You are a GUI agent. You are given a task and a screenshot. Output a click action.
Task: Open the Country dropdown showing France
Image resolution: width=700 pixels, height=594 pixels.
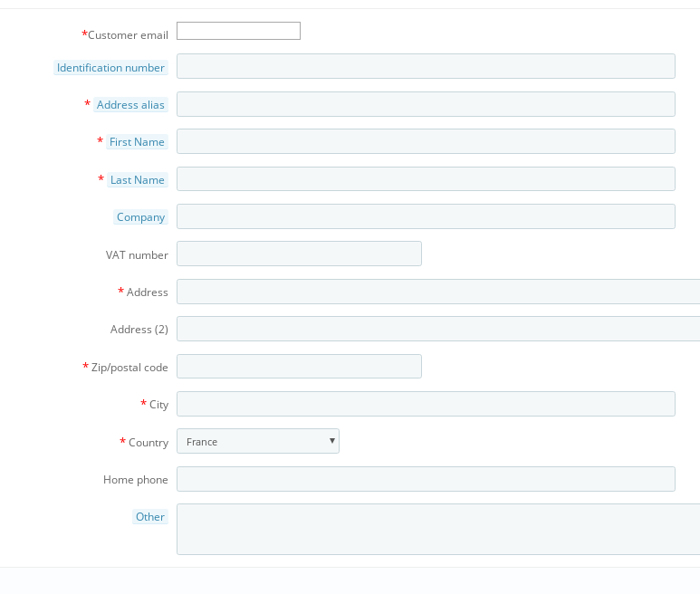(258, 441)
